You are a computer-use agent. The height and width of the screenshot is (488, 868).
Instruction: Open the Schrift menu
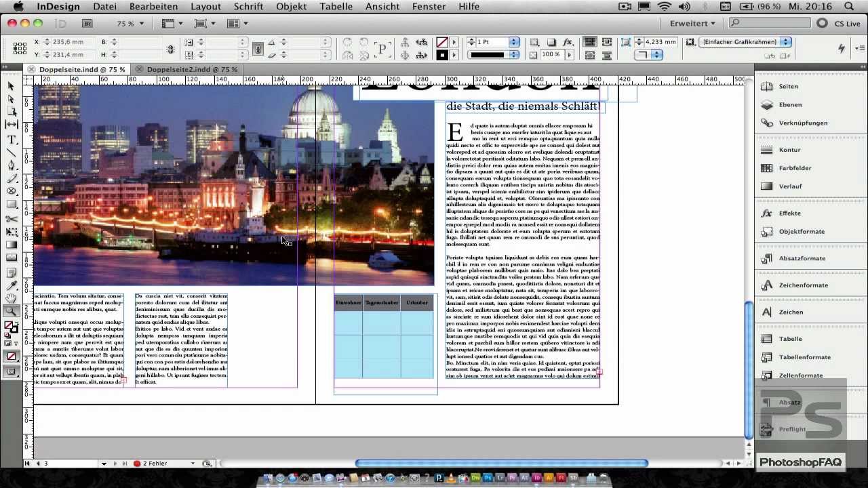coord(248,7)
